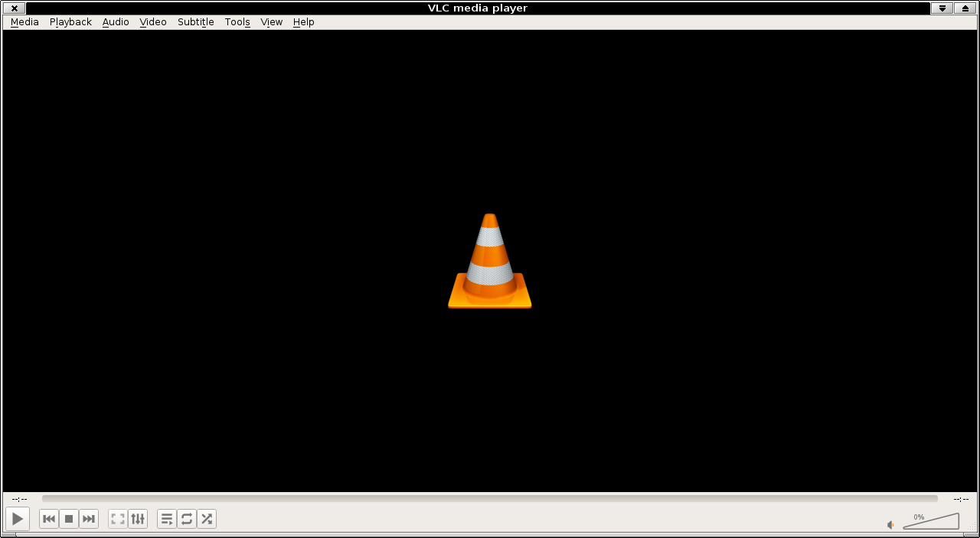Click the remaining time label
The height and width of the screenshot is (538, 980).
pos(961,499)
